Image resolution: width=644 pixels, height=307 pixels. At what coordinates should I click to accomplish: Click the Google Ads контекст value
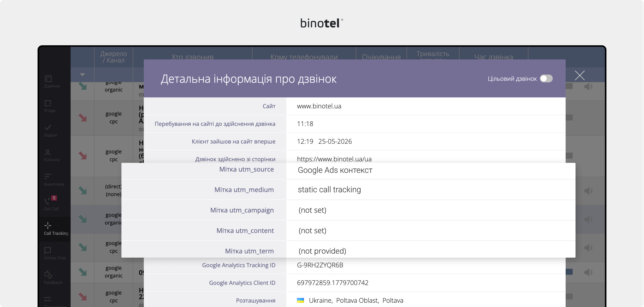(335, 170)
